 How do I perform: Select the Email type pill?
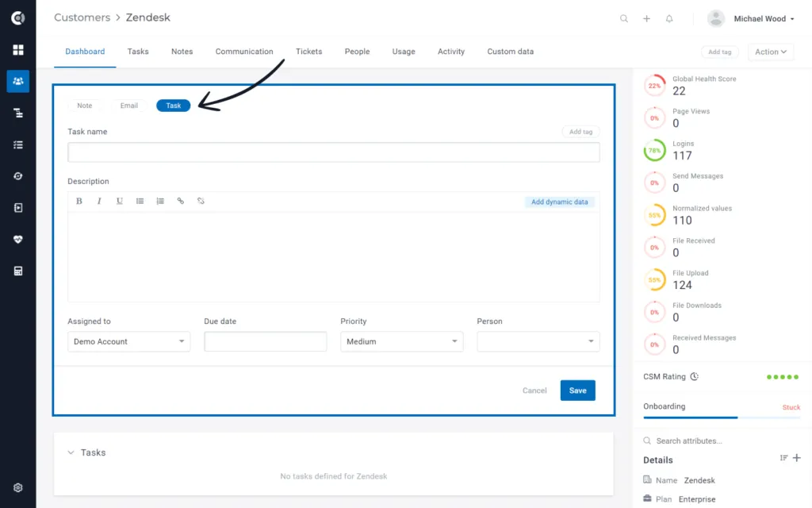(x=129, y=106)
